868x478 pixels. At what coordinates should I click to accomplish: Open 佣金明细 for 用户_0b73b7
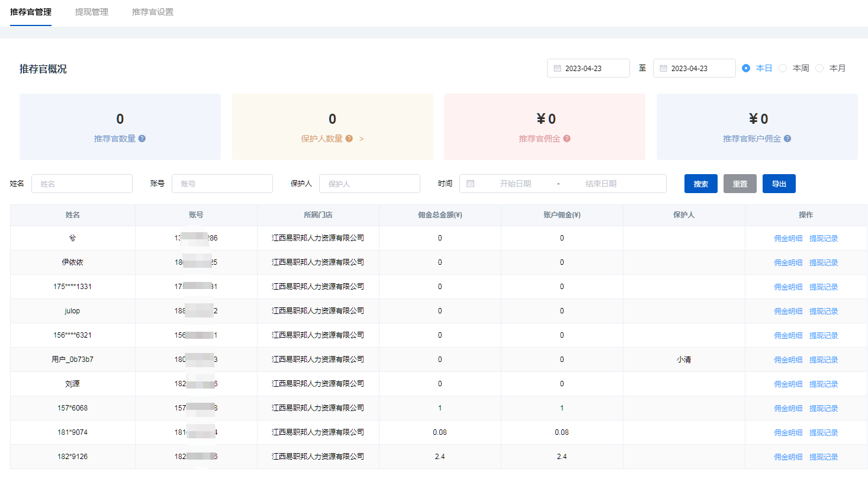[x=788, y=360]
